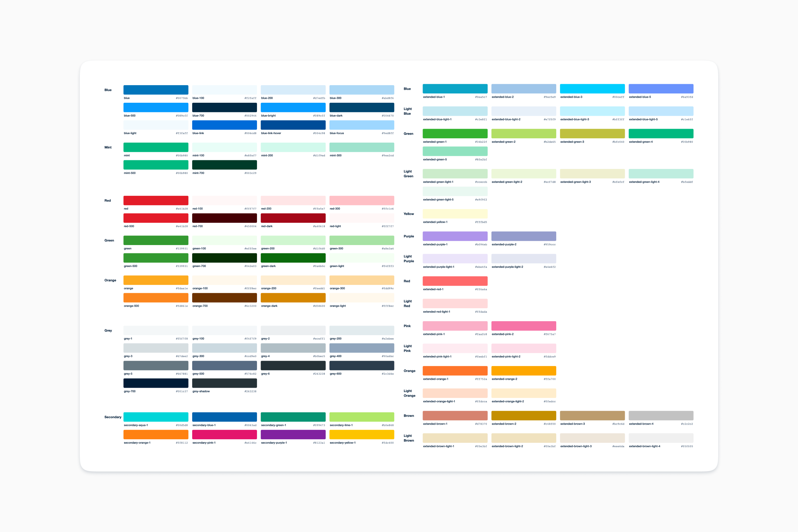Click the extended-orange-2 swatch
The image size is (798, 532).
[523, 371]
